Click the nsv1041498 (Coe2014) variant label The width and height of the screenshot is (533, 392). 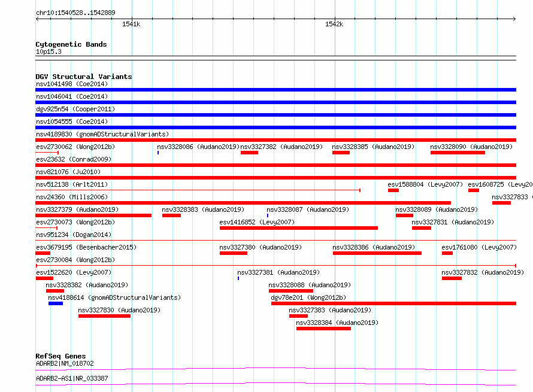(72, 84)
